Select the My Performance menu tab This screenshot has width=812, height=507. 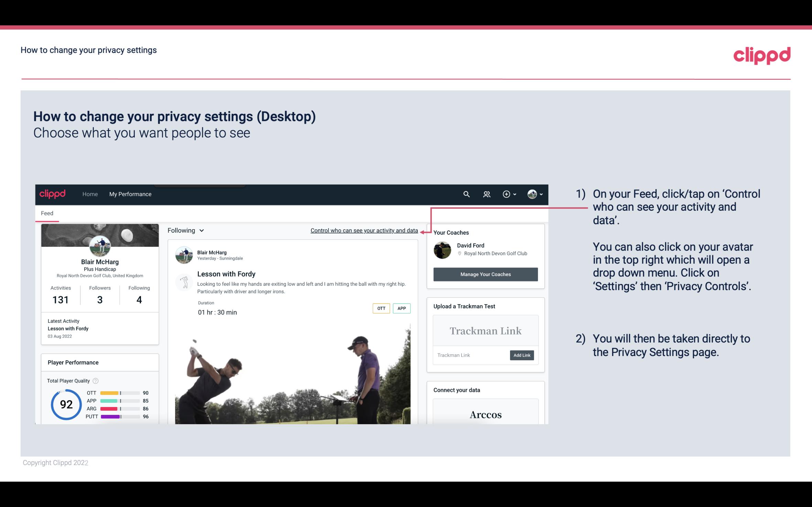coord(130,194)
